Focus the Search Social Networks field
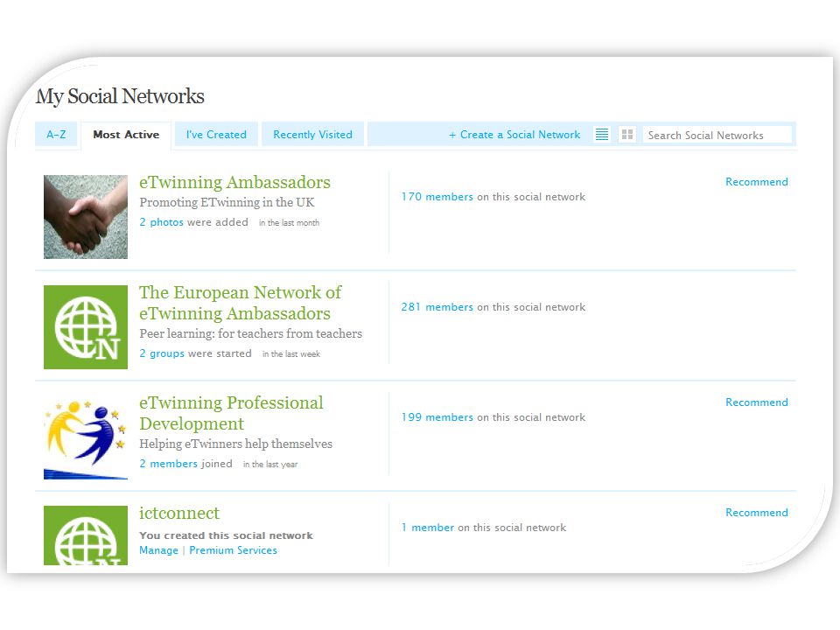This screenshot has width=840, height=630. pos(717,135)
